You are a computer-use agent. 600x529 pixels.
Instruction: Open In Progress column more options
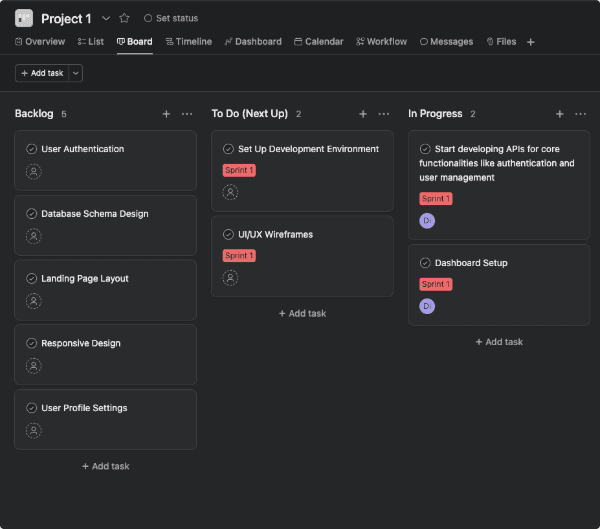(x=580, y=114)
